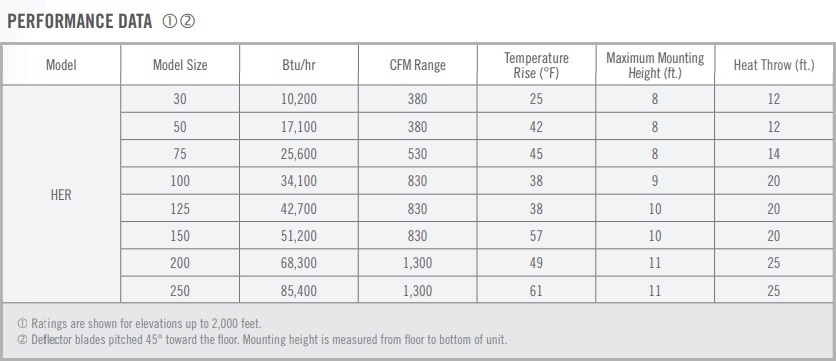
Task: Click the elevation ratings footnote text
Action: click(x=140, y=323)
